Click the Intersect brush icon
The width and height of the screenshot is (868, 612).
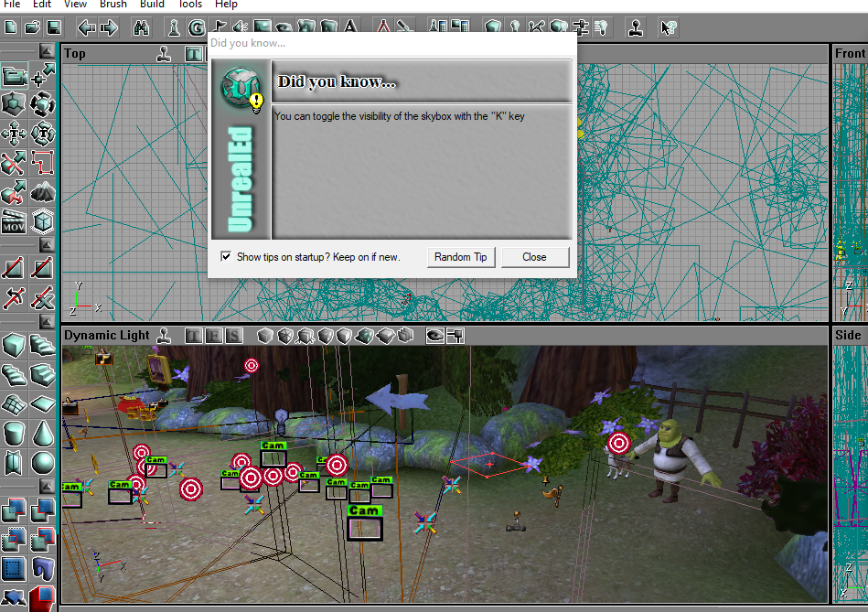point(14,540)
